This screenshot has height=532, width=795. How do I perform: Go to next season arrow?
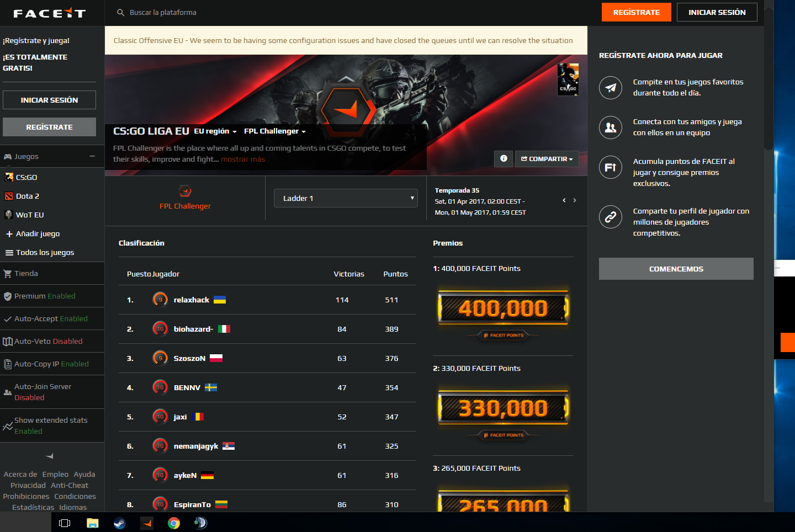575,200
